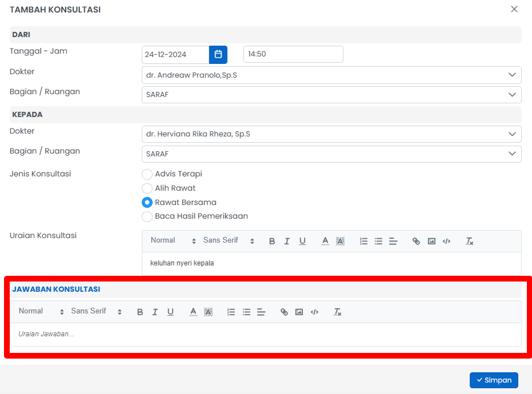
Task: Apply underline in Jawaban Konsultasi toolbar
Action: pyautogui.click(x=170, y=312)
